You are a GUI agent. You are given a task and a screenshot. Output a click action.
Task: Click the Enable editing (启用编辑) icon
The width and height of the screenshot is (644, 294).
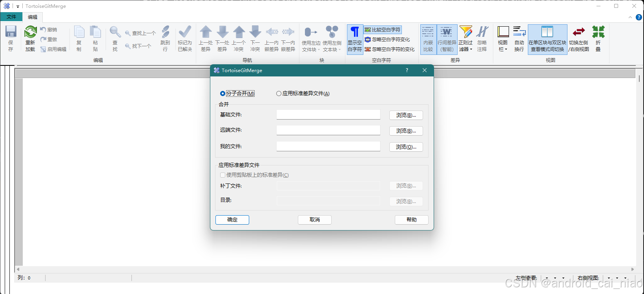click(43, 49)
